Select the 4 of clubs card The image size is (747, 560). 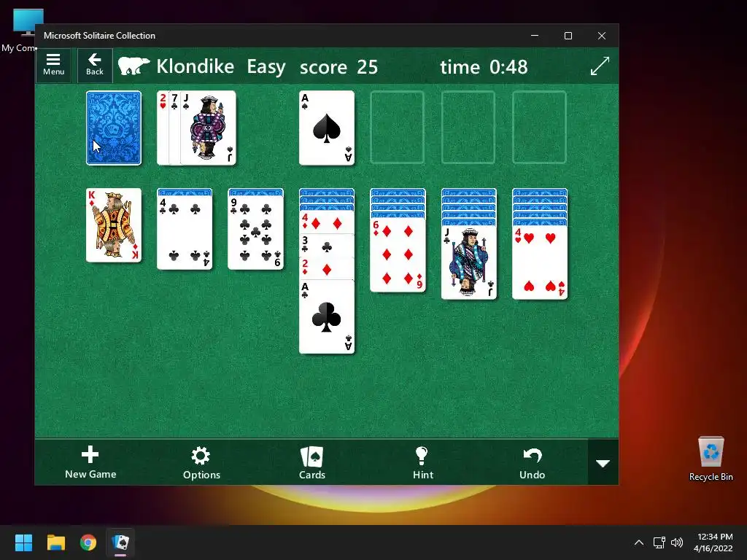(185, 233)
